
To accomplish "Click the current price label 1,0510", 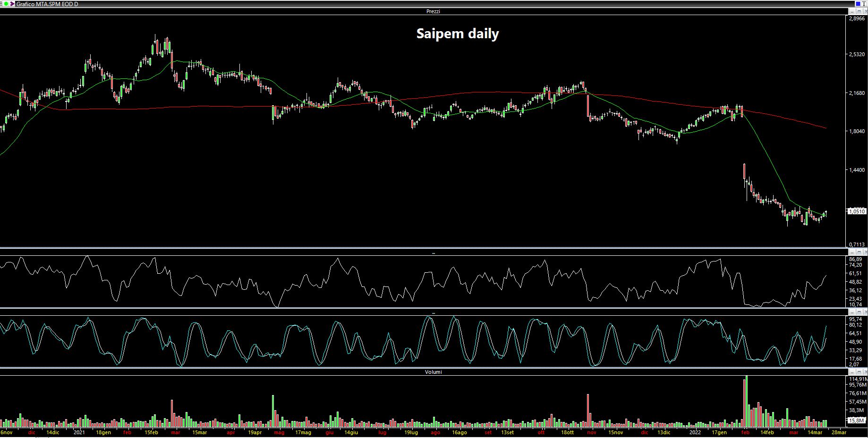I will coord(857,211).
